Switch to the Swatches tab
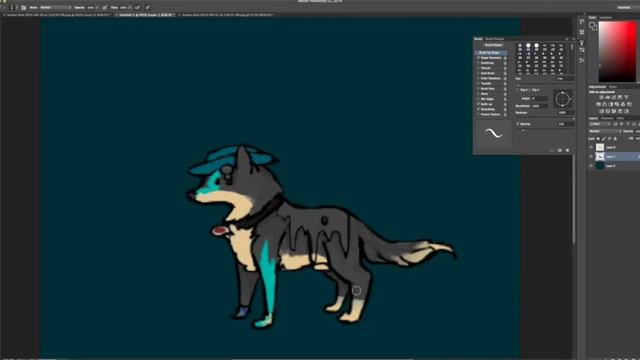Image resolution: width=640 pixels, height=360 pixels. (x=606, y=18)
